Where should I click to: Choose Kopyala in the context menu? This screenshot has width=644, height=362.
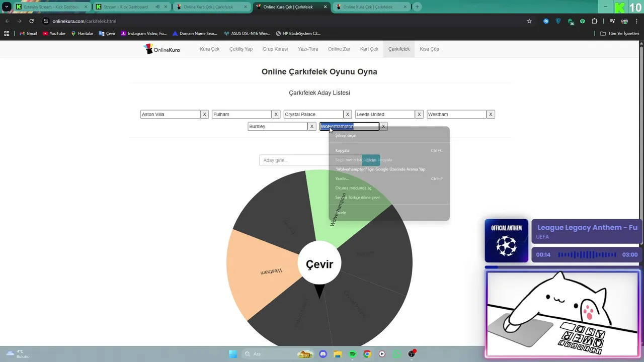[389, 150]
